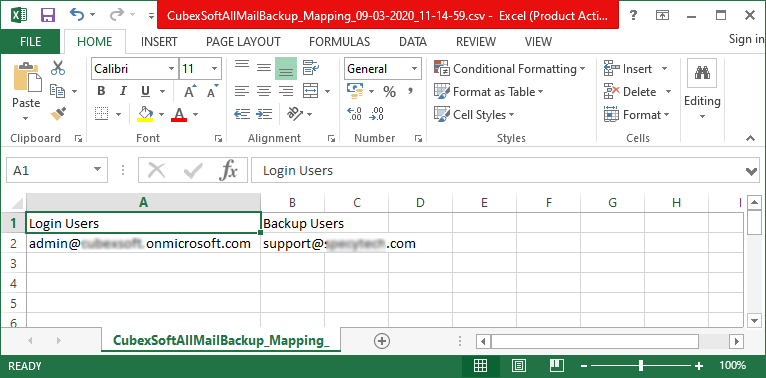This screenshot has height=378, width=766.
Task: Switch to the FORMULAS tab
Action: point(340,42)
